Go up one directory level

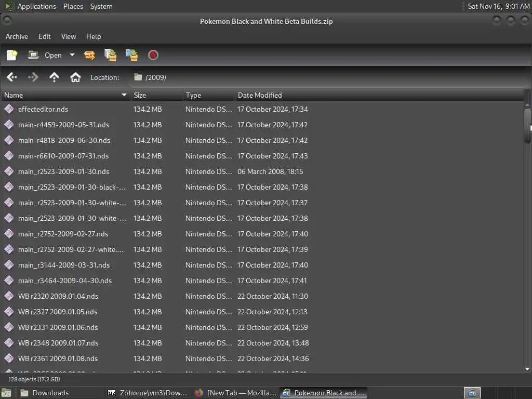54,77
